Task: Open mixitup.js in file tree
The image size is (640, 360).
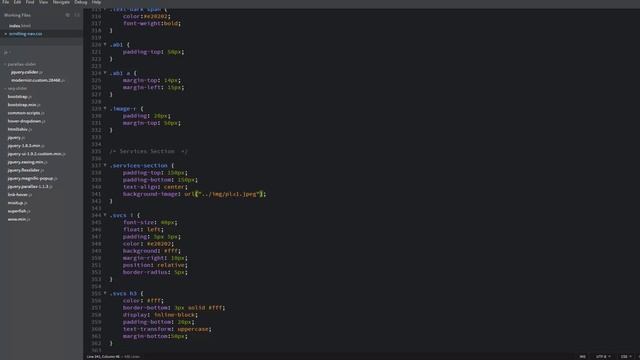Action: point(17,203)
